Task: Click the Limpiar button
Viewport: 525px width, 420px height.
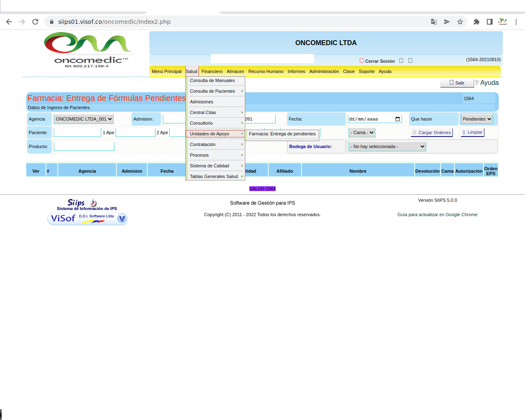Action: pyautogui.click(x=472, y=132)
